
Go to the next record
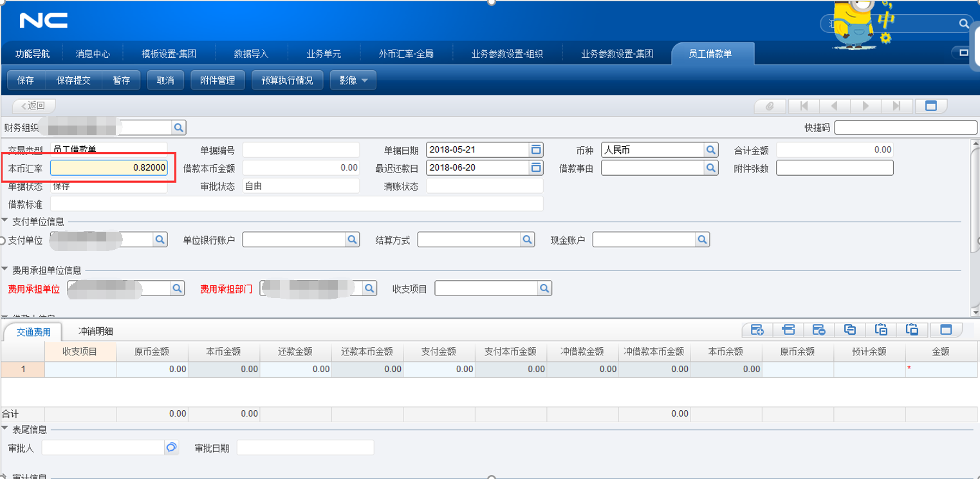tap(866, 106)
